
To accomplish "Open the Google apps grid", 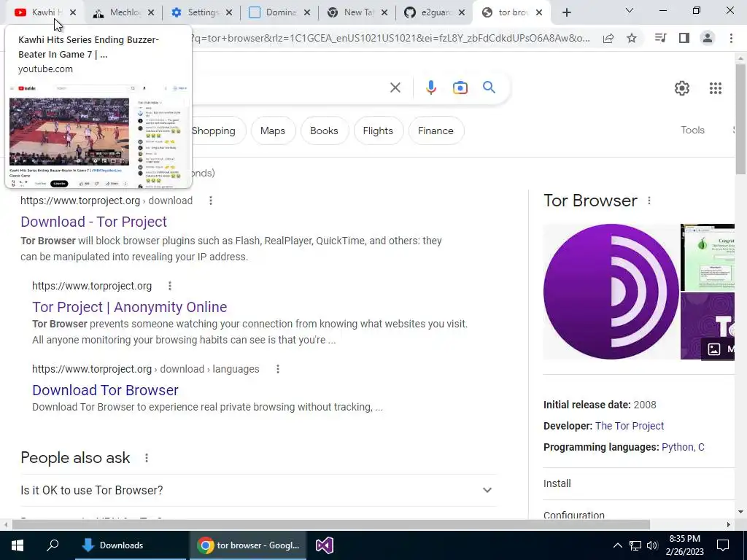I will [715, 88].
